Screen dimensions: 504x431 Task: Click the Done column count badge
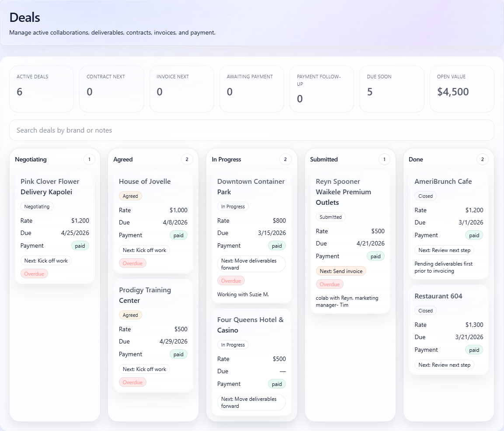pos(483,159)
